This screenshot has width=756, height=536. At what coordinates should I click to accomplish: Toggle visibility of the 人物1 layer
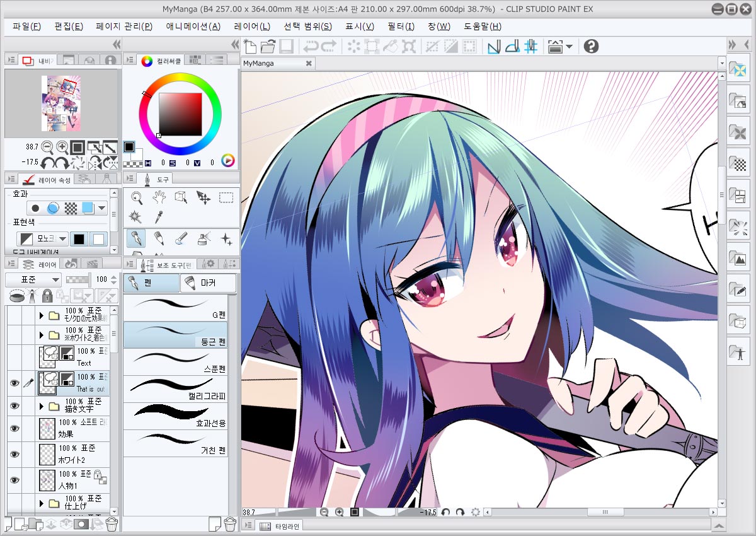tap(13, 480)
